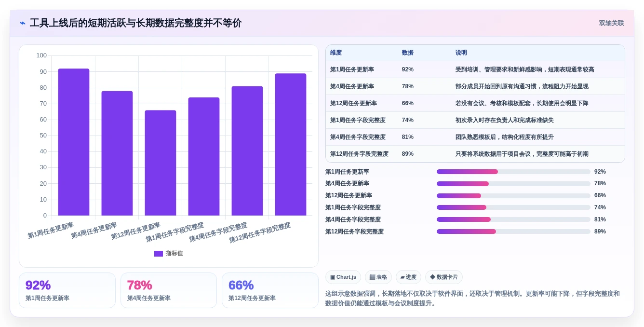
Task: Click the 第1周任务字段完整度 progress bar
Action: click(513, 207)
